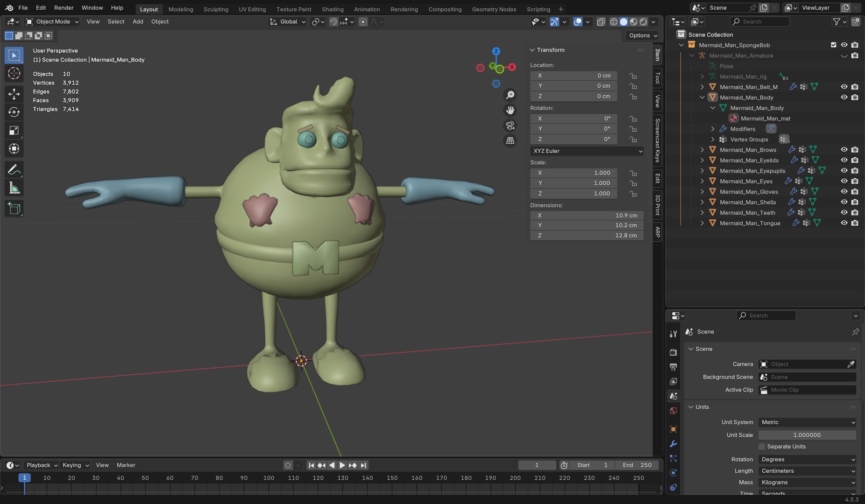Enable Separate Units checkbox
The width and height of the screenshot is (865, 504).
pos(762,447)
